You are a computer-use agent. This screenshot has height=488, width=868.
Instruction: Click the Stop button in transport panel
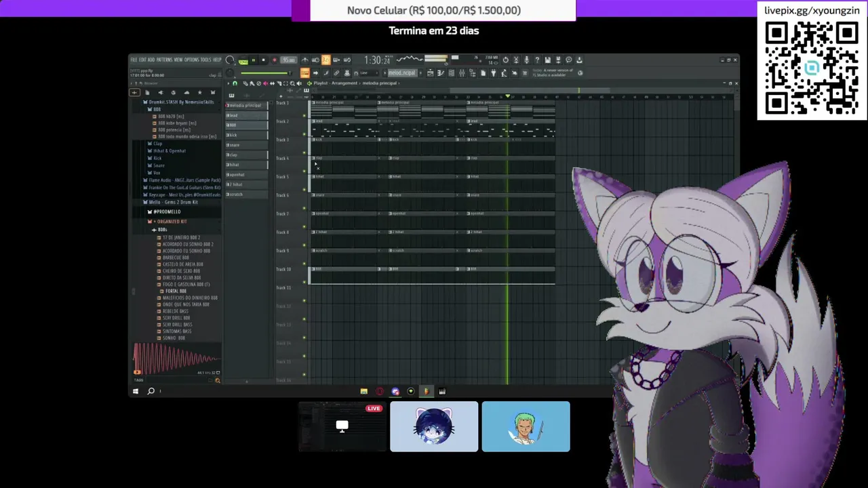(264, 60)
